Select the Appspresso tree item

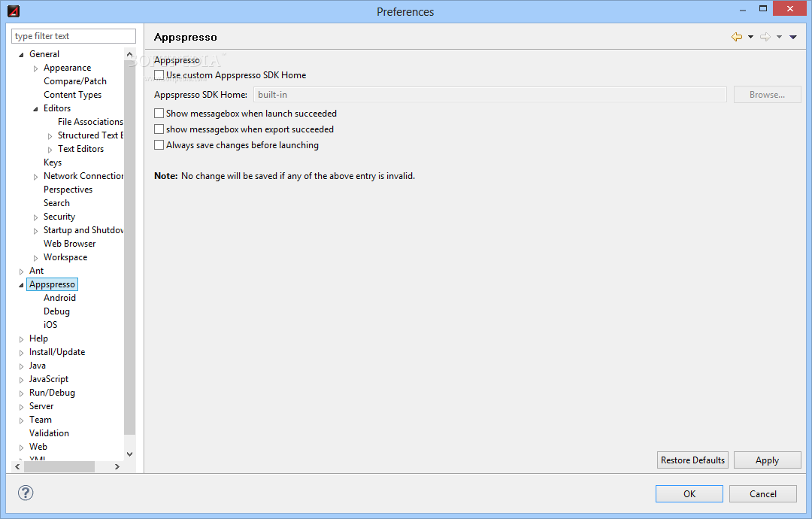tap(52, 284)
